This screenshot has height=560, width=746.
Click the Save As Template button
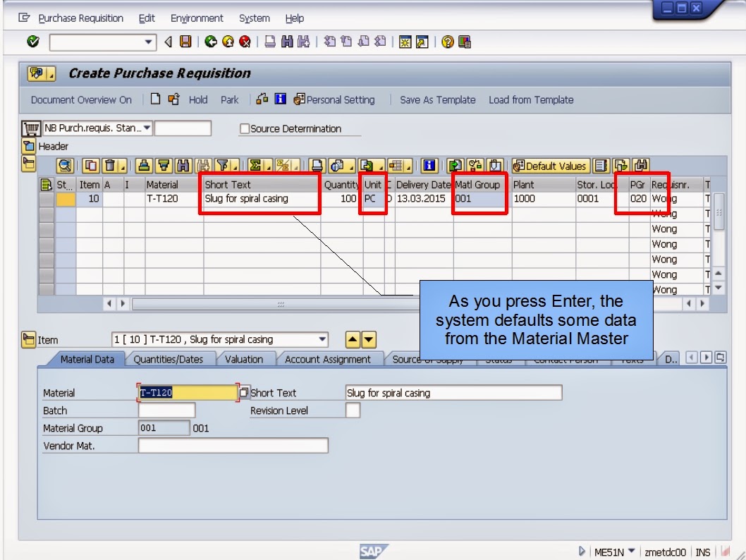tap(437, 99)
